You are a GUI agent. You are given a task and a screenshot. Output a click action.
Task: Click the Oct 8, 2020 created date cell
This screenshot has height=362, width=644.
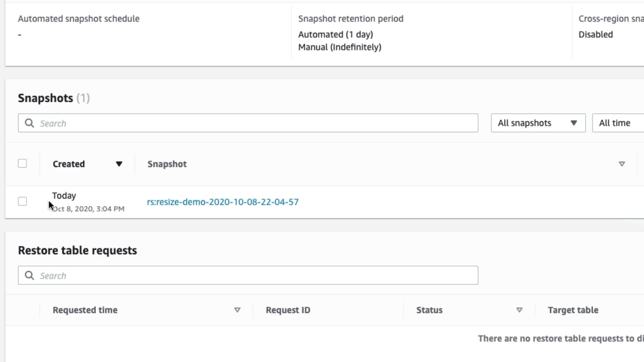[89, 209]
